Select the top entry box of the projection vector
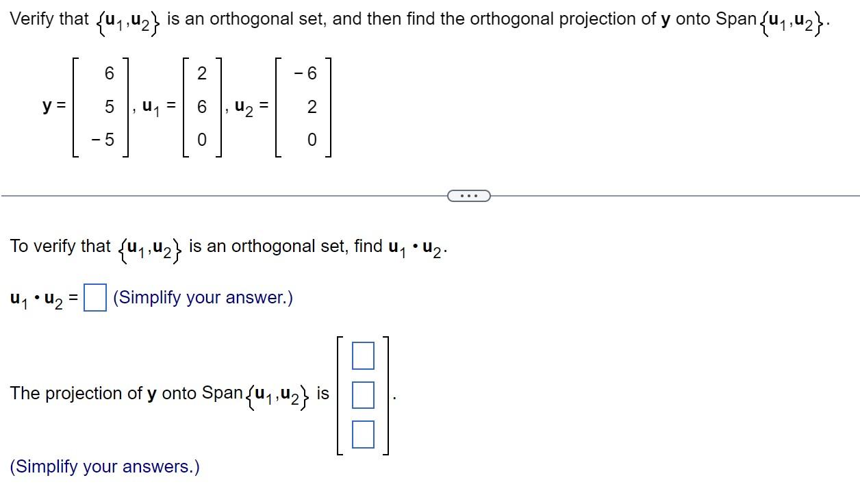 [x=363, y=355]
